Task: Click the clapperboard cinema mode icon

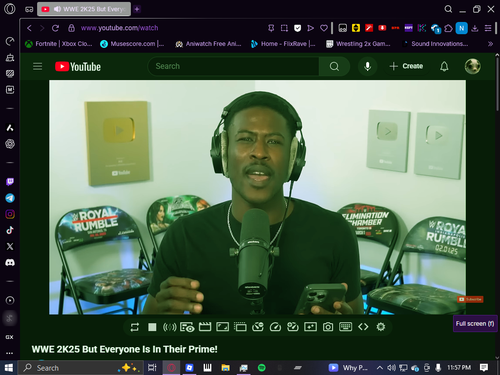Action: tap(205, 327)
